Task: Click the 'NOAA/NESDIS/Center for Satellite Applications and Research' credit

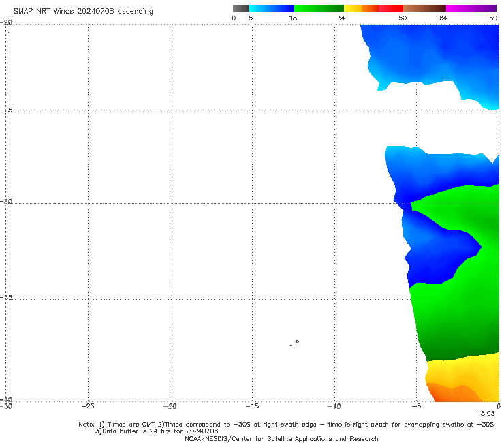Action: point(281,438)
